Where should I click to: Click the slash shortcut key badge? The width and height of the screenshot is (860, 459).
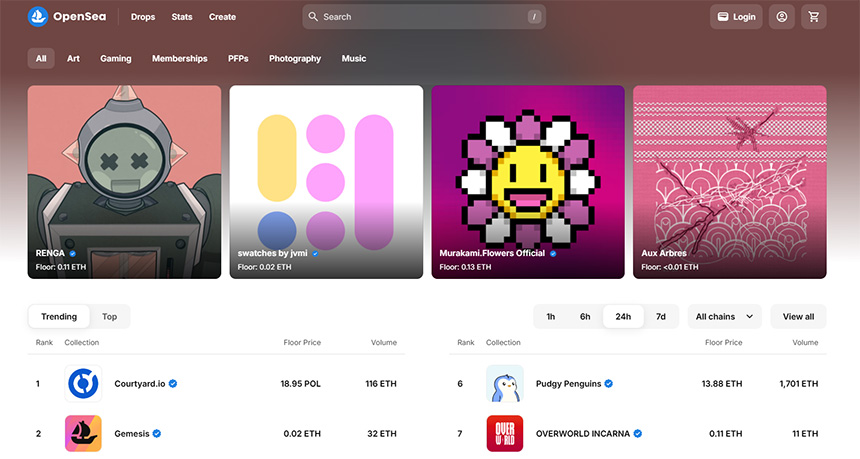point(534,17)
